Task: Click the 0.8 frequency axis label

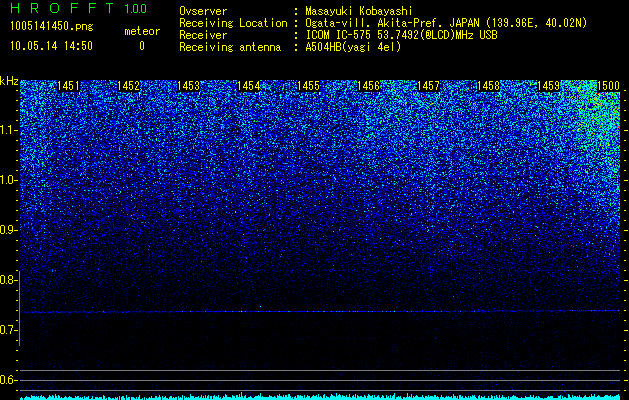Action: coord(9,280)
